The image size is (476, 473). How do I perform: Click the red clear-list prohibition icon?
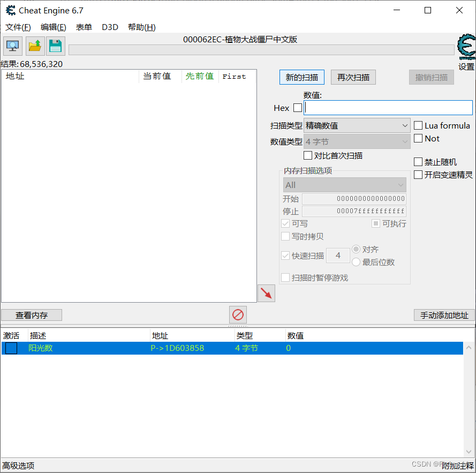[x=238, y=315]
